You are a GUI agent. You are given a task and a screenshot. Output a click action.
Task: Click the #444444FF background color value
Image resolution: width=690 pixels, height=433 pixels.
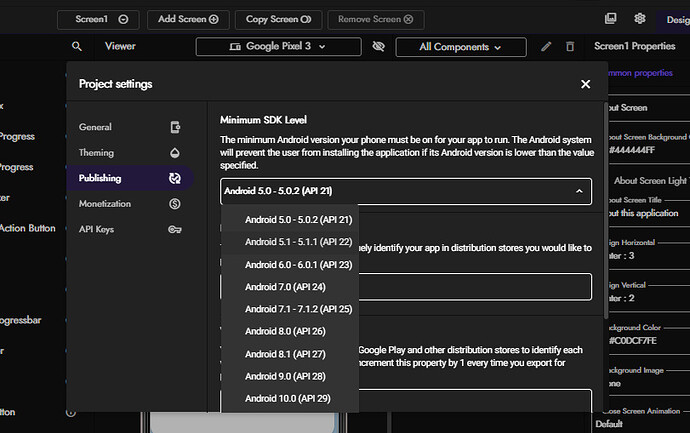click(632, 150)
